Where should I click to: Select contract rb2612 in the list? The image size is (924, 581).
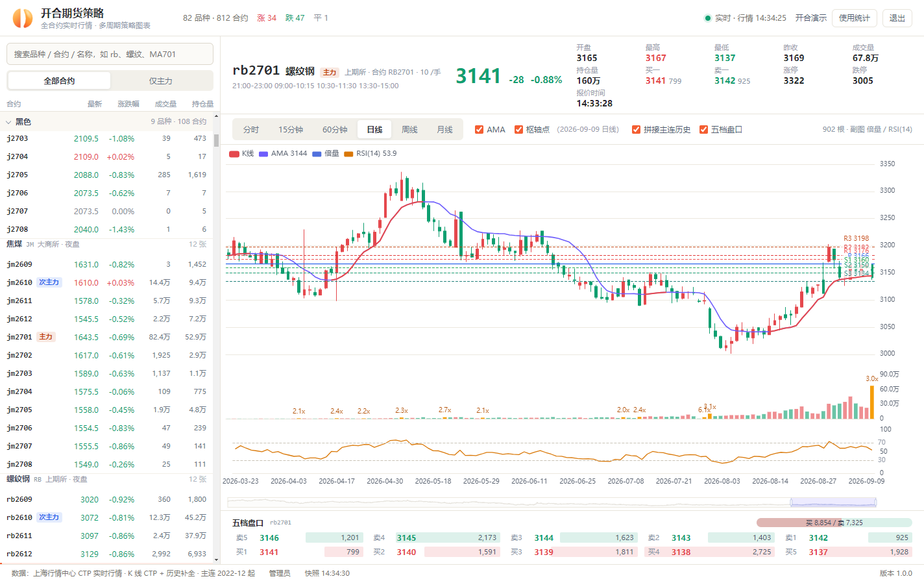point(107,554)
